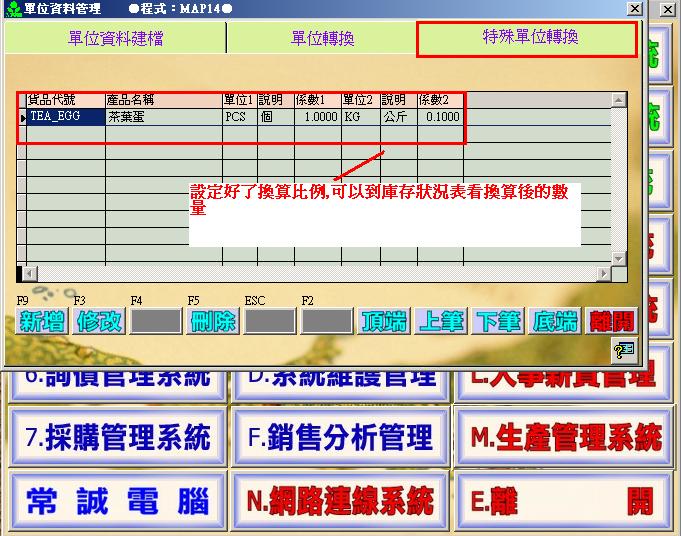This screenshot has width=681, height=536.
Task: Click the 修改 edit button
Action: pyautogui.click(x=99, y=321)
